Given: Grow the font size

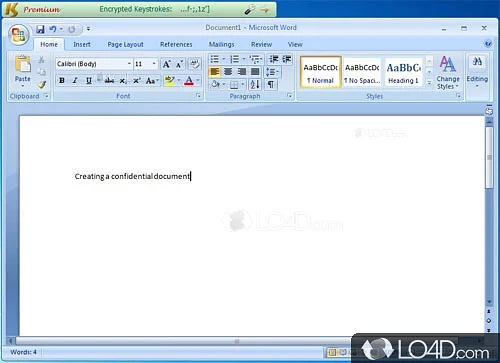Looking at the screenshot, I should click(x=167, y=64).
